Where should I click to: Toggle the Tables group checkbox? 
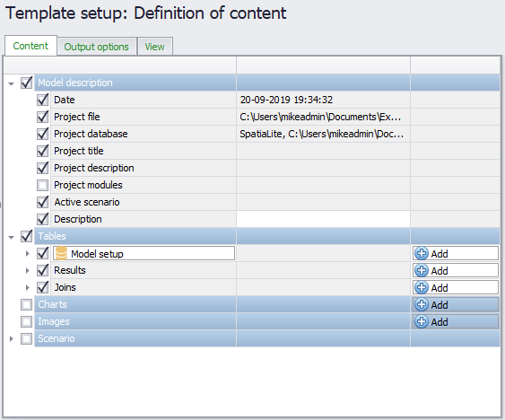(26, 236)
